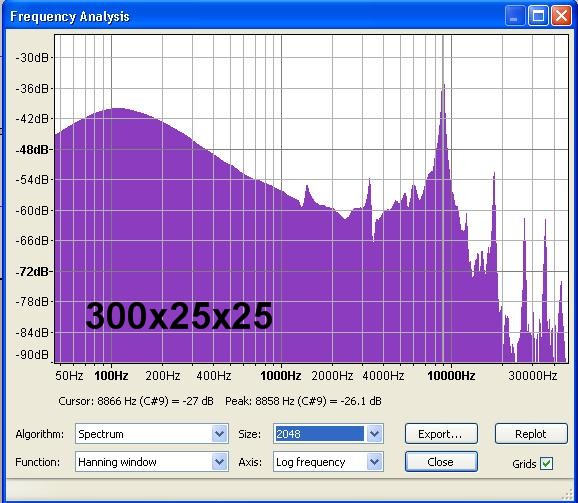Screen dimensions: 578x503
Task: Click the Log frequency axis combo box
Action: point(328,462)
